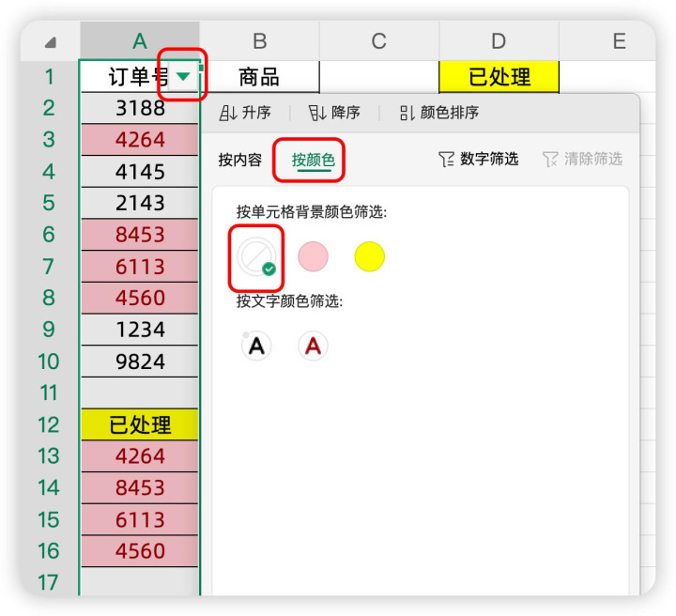Select row 17 header
The width and height of the screenshot is (676, 616).
(49, 582)
